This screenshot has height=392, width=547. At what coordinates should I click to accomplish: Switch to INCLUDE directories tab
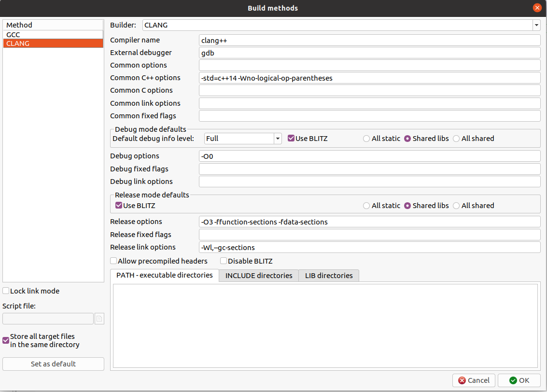(x=259, y=276)
